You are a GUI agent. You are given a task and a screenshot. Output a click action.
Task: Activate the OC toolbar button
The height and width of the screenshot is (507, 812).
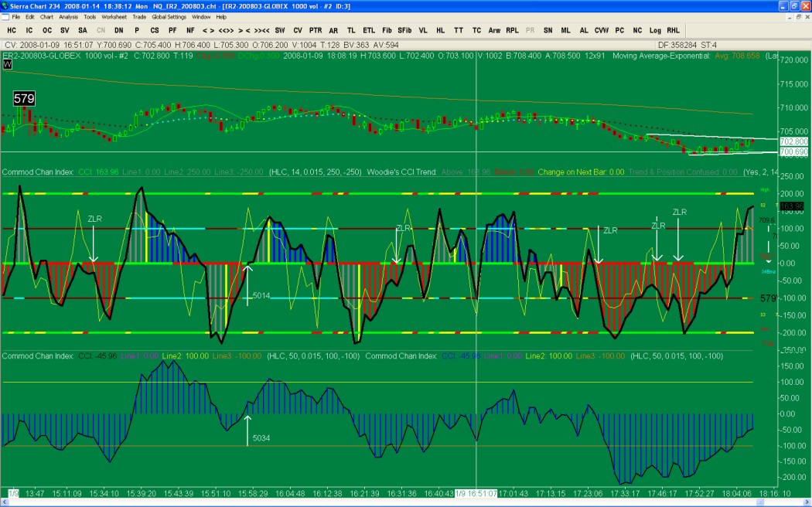[47, 30]
